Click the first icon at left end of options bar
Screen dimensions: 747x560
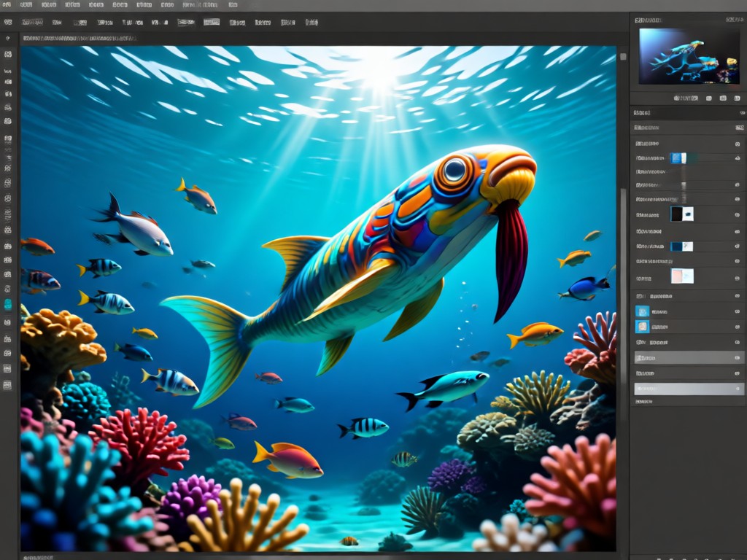tap(7, 22)
